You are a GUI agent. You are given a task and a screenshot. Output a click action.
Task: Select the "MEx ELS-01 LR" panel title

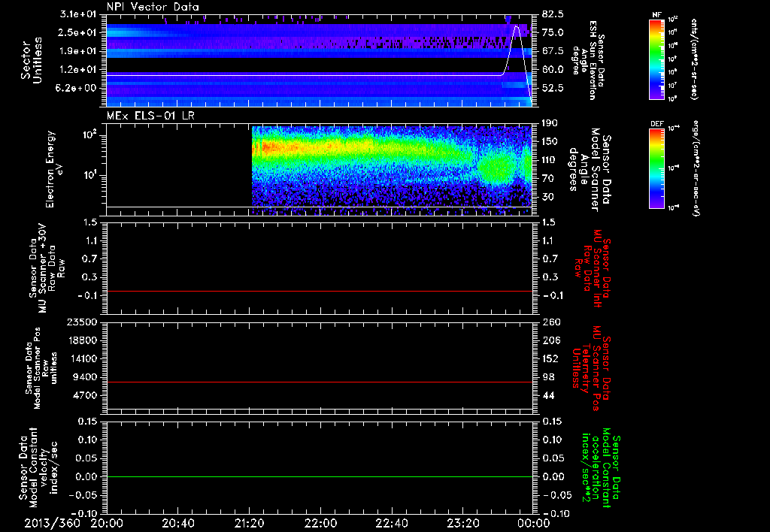click(150, 116)
